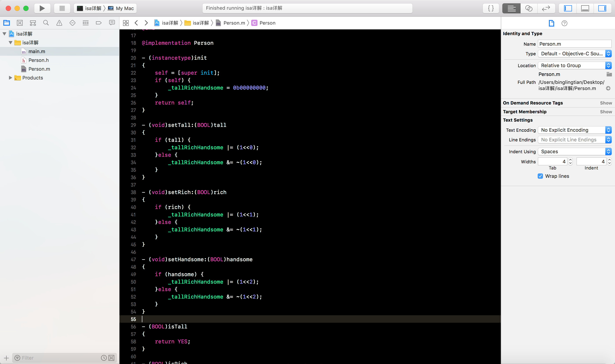Screen dimensions: 615x364
Task: Edit the Name field Person.m
Action: (x=575, y=44)
